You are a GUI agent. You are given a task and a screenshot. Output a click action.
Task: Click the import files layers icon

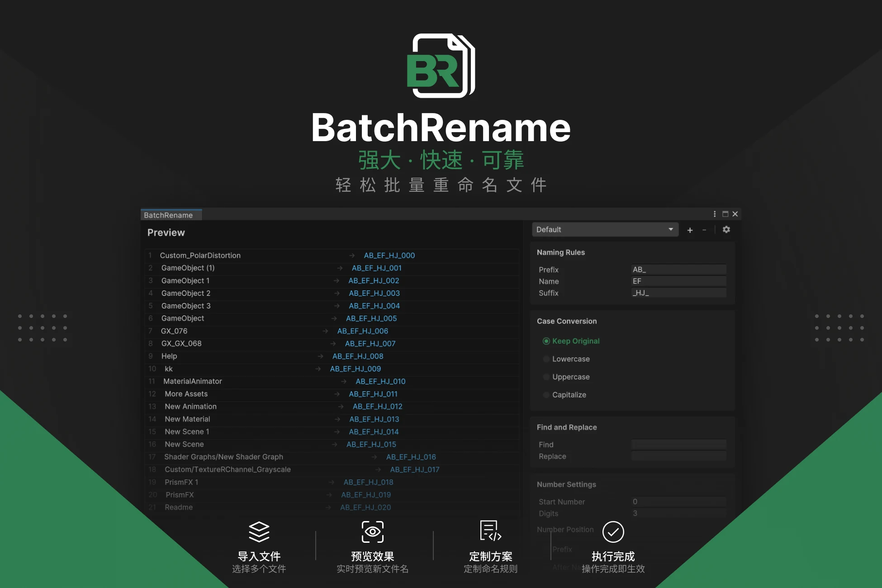259,531
